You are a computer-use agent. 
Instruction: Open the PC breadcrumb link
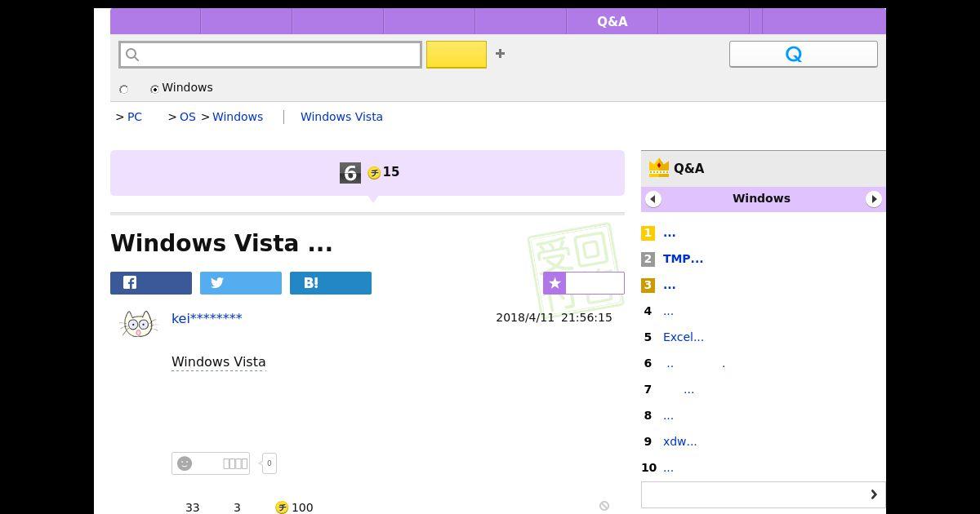[x=135, y=117]
